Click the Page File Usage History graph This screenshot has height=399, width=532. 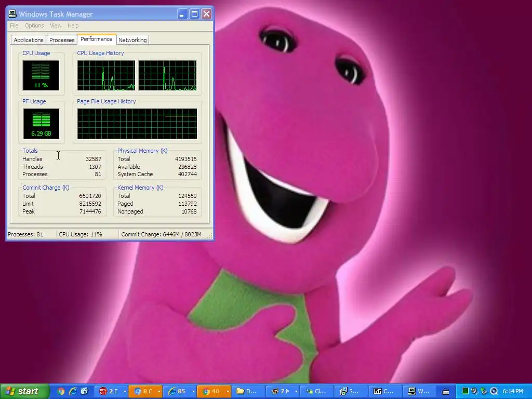pyautogui.click(x=137, y=124)
